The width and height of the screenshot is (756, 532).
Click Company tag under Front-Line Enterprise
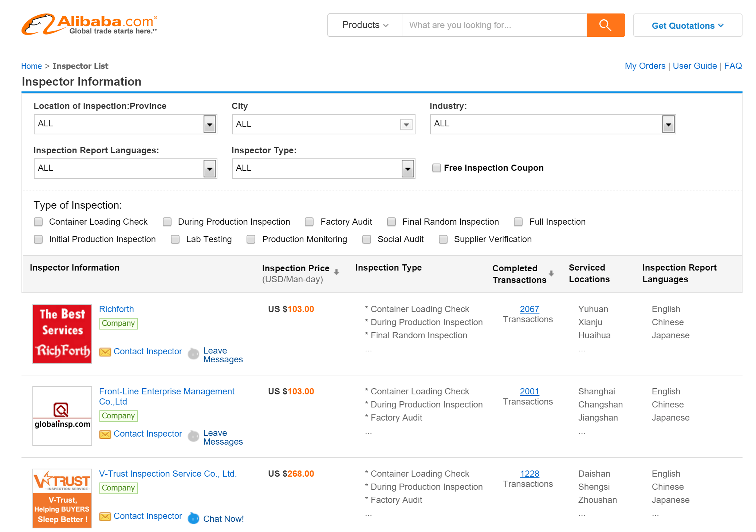click(x=118, y=416)
